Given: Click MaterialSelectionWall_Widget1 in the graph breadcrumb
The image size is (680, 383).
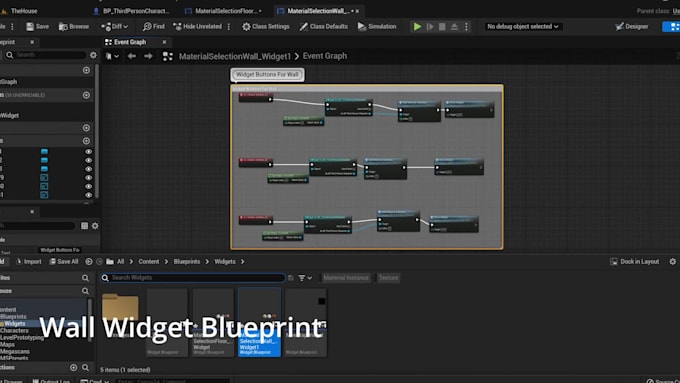Looking at the screenshot, I should click(235, 56).
